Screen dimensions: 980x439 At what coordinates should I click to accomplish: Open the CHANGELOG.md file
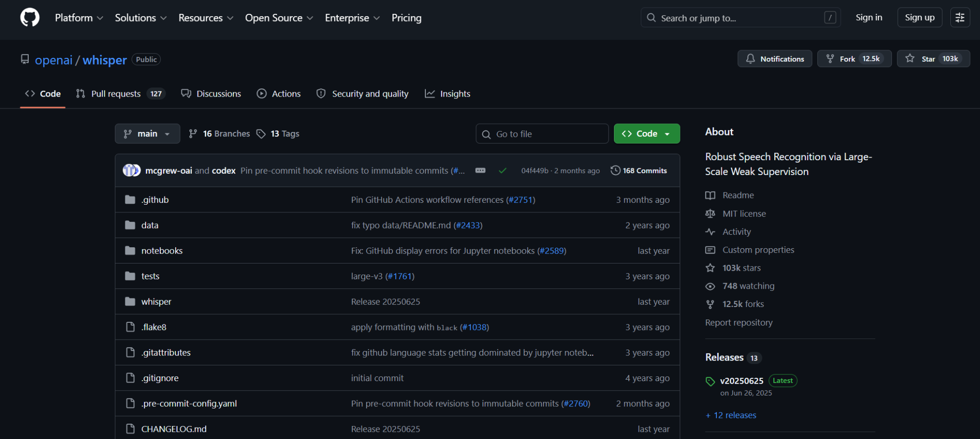[174, 429]
